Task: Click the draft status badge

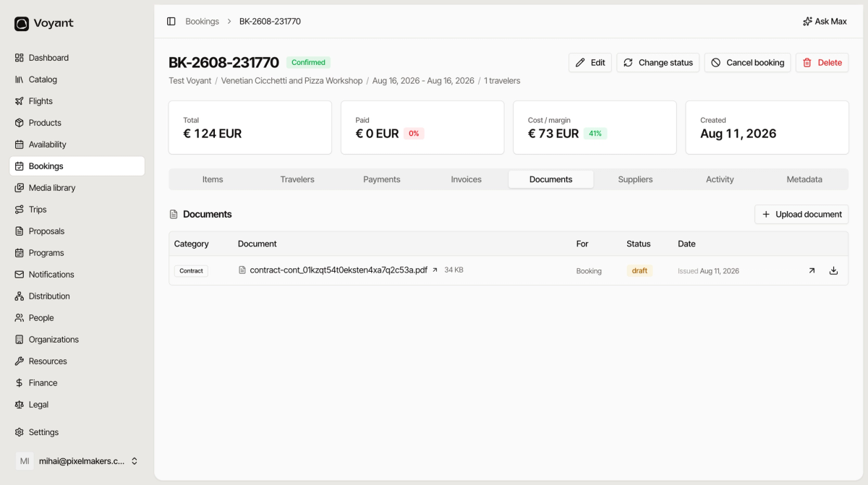Action: (x=639, y=271)
